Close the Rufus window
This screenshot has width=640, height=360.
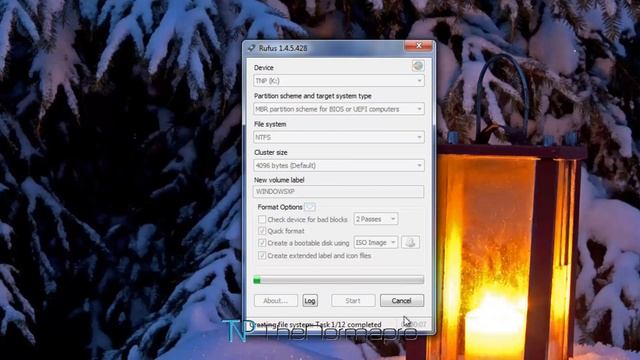pos(418,46)
